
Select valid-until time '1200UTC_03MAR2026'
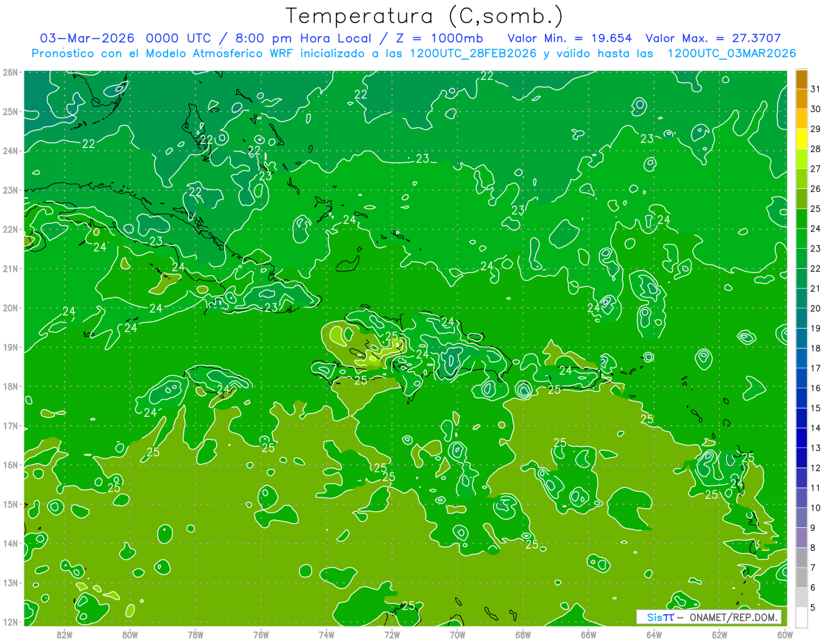pyautogui.click(x=731, y=53)
